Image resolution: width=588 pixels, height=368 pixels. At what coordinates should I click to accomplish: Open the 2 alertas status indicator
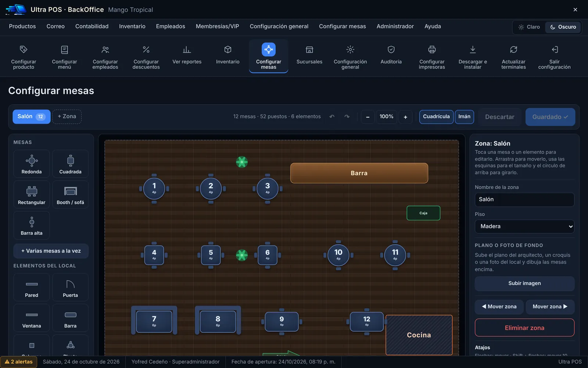tap(18, 362)
